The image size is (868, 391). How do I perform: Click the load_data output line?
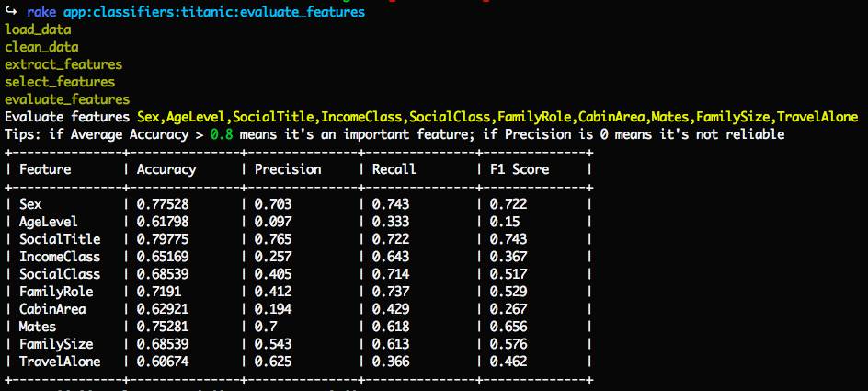pos(39,30)
